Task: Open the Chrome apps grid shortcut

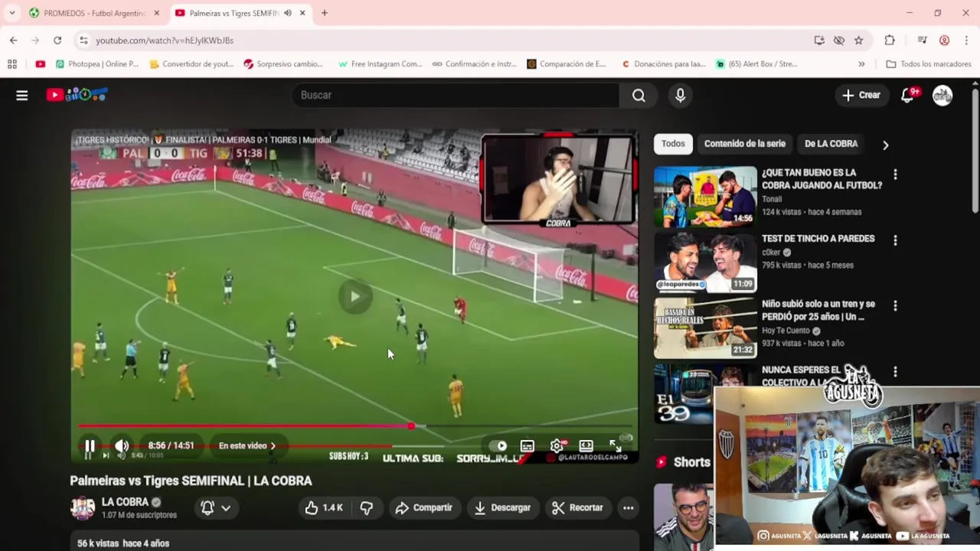Action: click(x=12, y=64)
